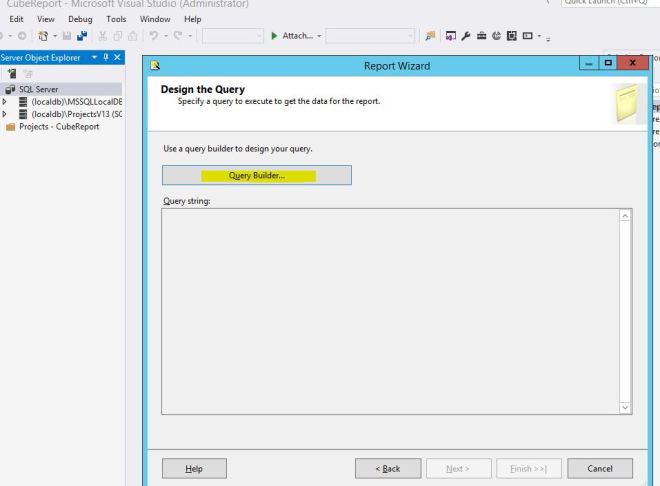Screen dimensions: 660x486
Task: Open Server Object Explorer window options dropdown
Action: click(94, 58)
